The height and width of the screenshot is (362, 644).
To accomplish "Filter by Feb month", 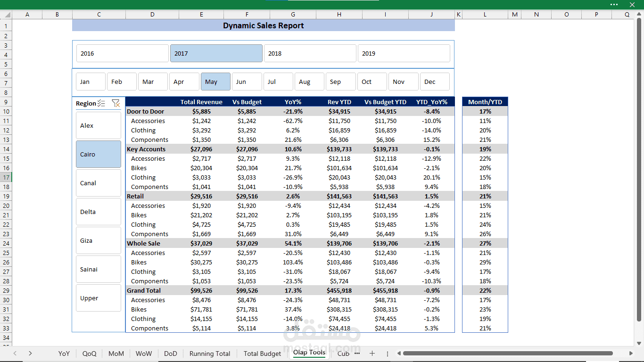I will pos(122,82).
